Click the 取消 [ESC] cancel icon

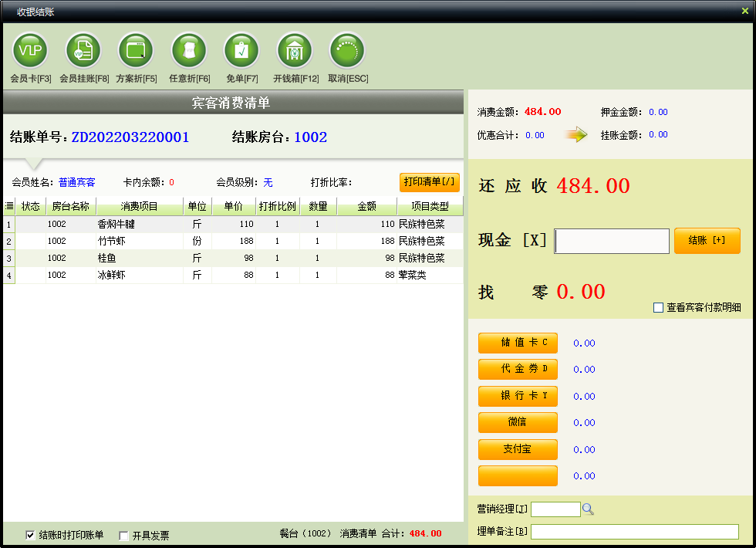coord(347,51)
